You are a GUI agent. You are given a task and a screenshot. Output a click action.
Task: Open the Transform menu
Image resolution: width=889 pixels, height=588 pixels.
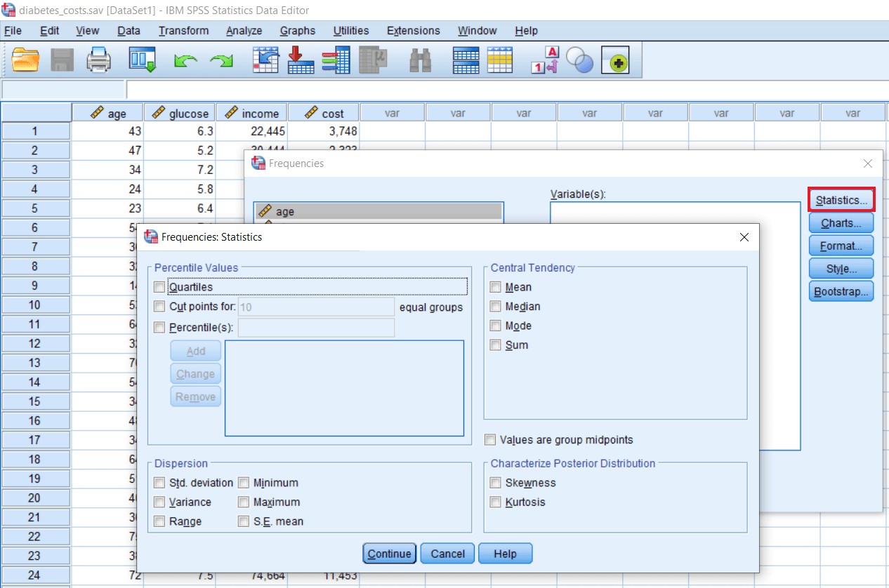tap(183, 30)
